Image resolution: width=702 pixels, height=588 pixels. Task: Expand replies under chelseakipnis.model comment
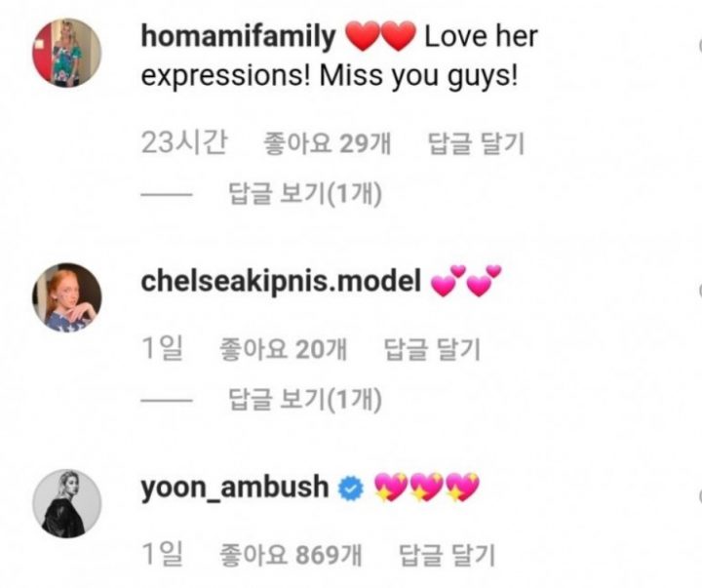(305, 400)
